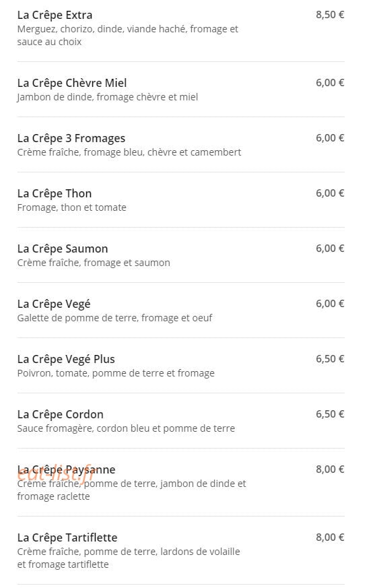Click the eat-list.fr watermark logo
Image resolution: width=373 pixels, height=588 pixels.
pyautogui.click(x=55, y=475)
